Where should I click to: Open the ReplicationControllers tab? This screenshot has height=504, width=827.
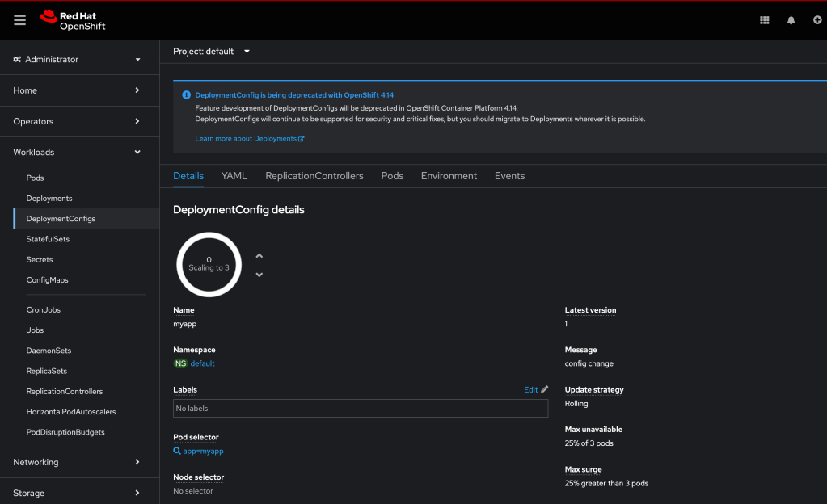(314, 176)
